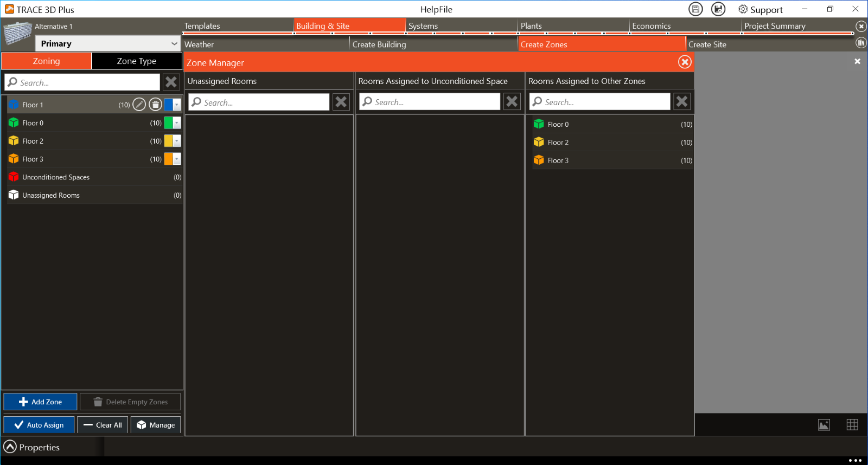Close the Zone Manager panel
Screen dimensions: 868x465
(x=685, y=62)
